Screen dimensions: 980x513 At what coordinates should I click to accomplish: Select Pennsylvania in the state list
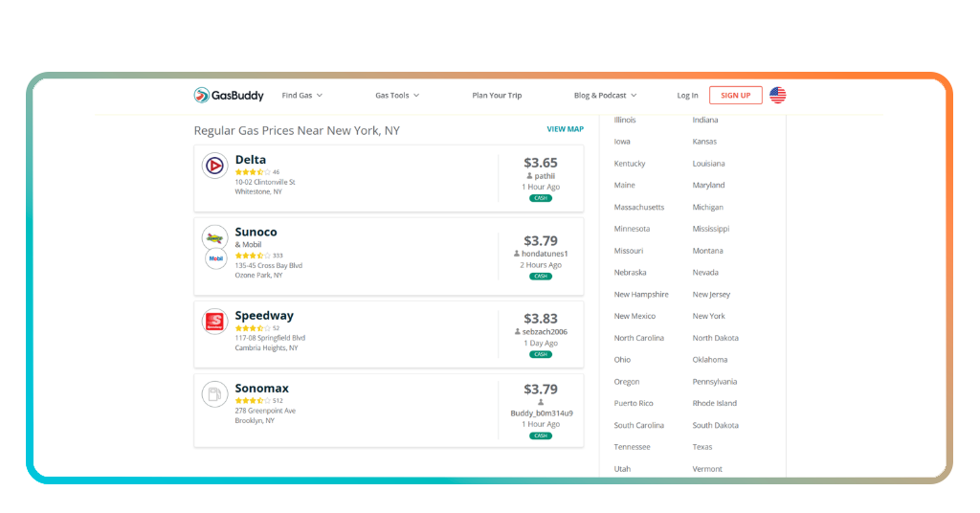click(714, 382)
